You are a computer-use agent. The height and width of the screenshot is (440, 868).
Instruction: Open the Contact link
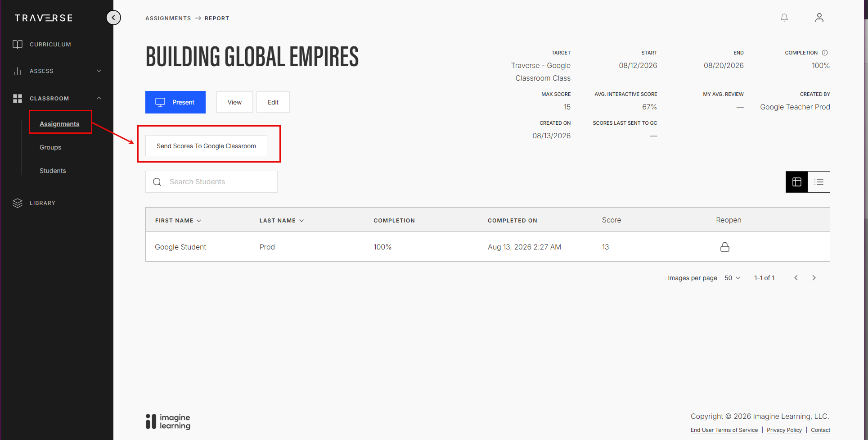point(820,430)
